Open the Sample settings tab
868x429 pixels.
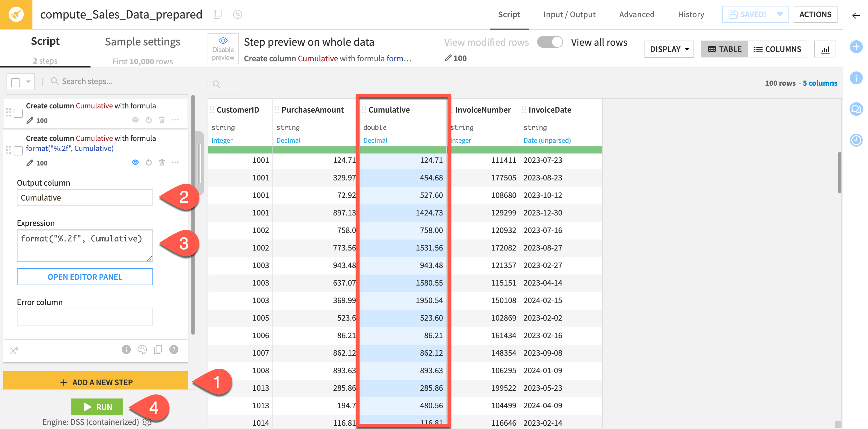tap(142, 49)
